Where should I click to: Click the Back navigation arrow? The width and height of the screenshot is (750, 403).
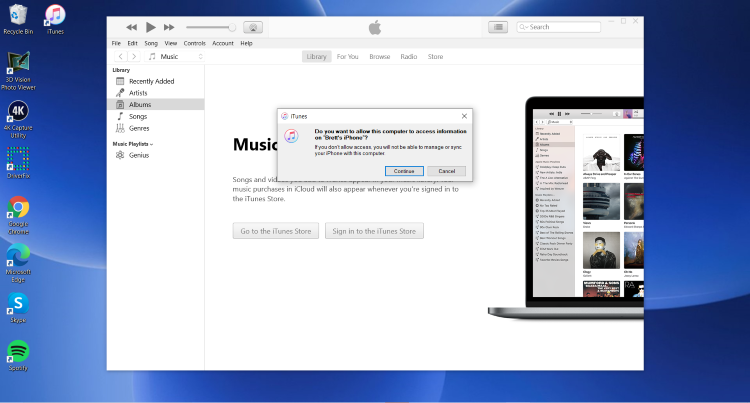[120, 57]
